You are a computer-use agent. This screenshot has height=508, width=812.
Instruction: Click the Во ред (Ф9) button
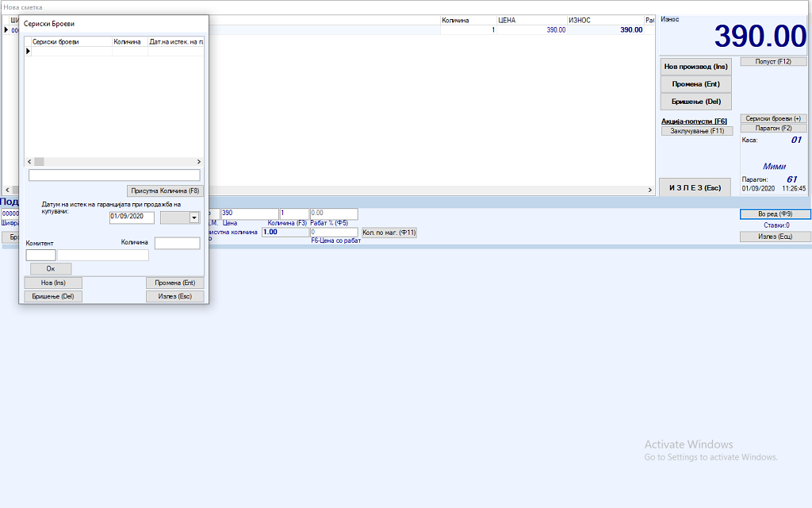(x=775, y=214)
